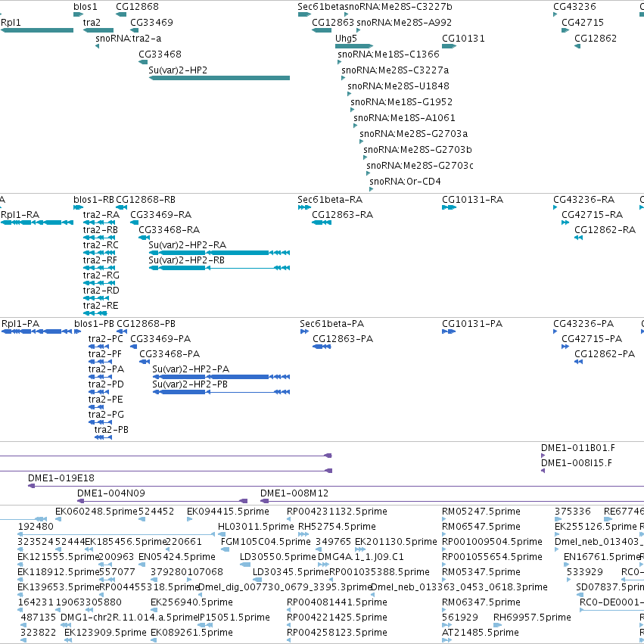Select snoRNA:Me18S-G1952 label
Screen dimensions: 644x644
[x=401, y=102]
